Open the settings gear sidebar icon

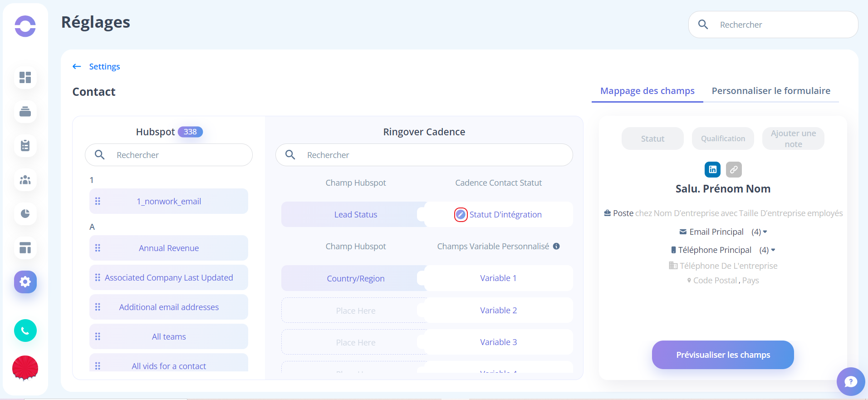point(25,282)
